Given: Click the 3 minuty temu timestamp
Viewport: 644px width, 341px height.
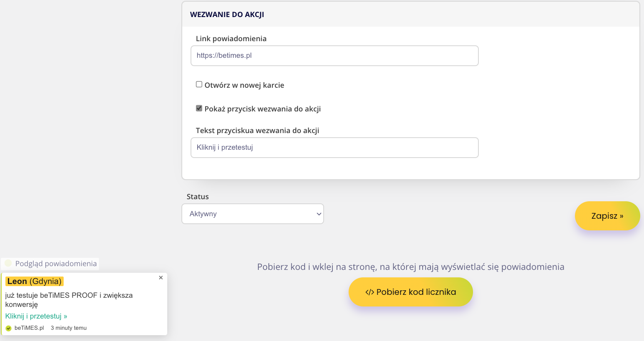Looking at the screenshot, I should [69, 328].
